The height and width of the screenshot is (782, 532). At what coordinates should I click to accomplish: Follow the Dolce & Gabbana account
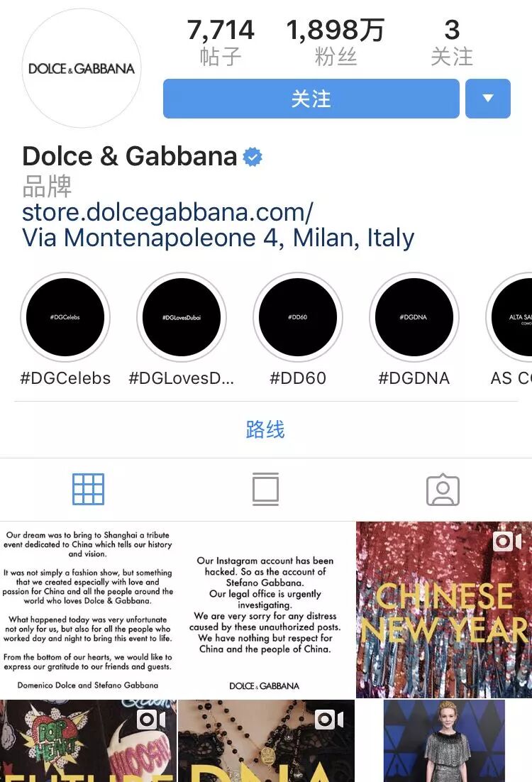[x=311, y=98]
